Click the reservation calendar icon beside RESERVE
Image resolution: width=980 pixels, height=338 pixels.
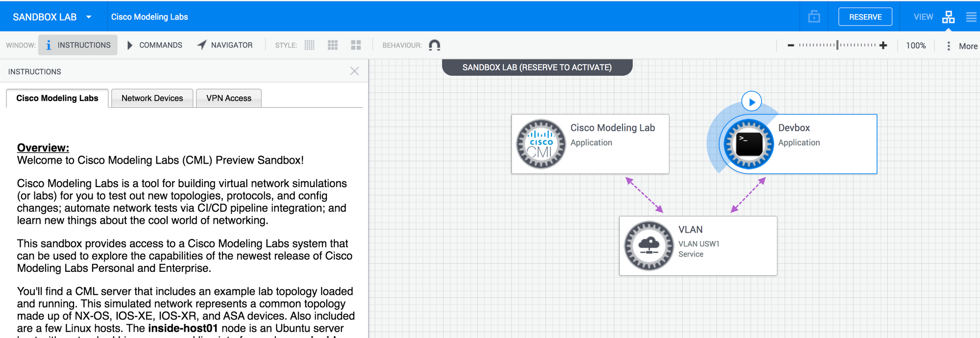pyautogui.click(x=814, y=17)
